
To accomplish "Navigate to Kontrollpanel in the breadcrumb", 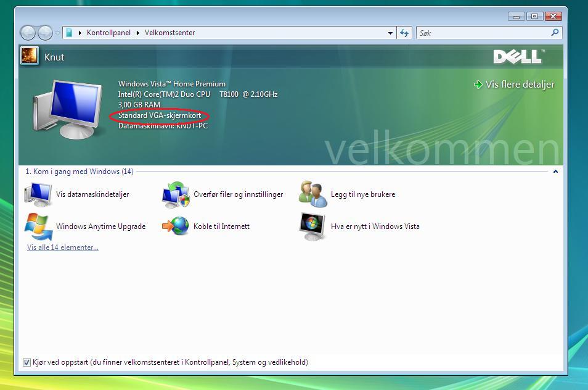I will click(x=108, y=33).
